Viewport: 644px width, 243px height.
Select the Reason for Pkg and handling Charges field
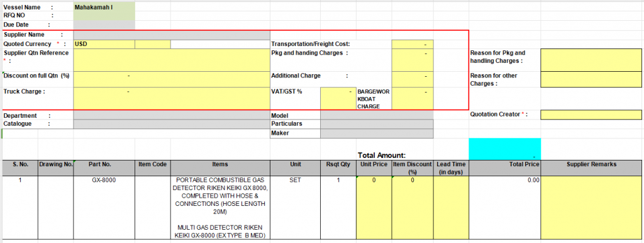click(591, 60)
